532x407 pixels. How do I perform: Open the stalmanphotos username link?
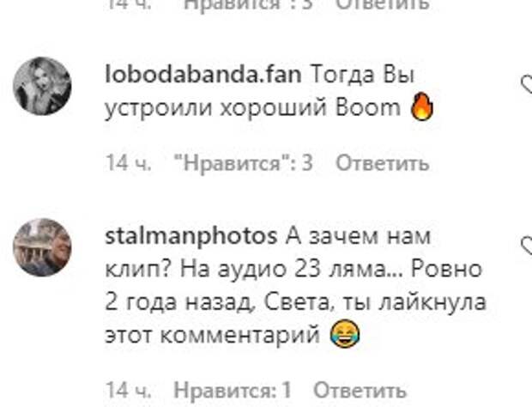click(191, 237)
